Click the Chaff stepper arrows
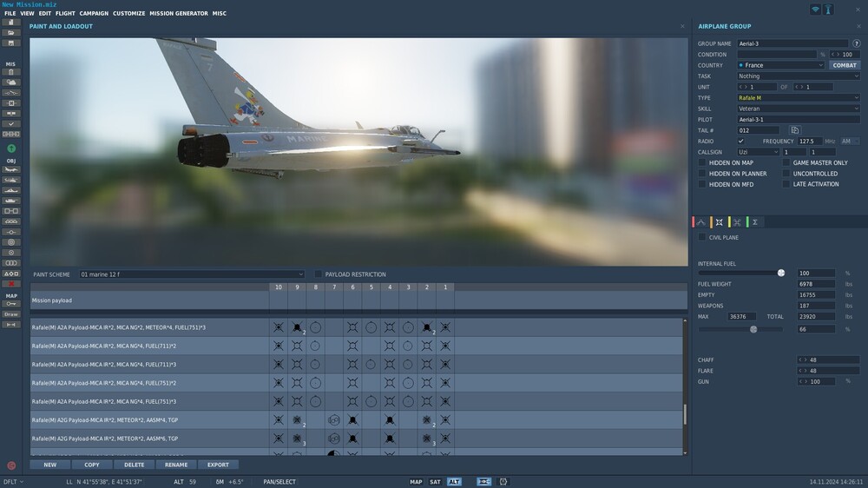The width and height of the screenshot is (868, 488). (x=803, y=360)
